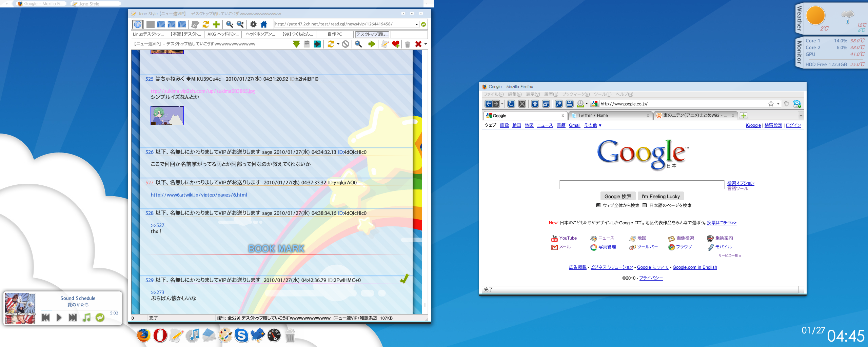868x347 pixels.
Task: Expand dropdown next to thread refresh icon
Action: pyautogui.click(x=338, y=44)
